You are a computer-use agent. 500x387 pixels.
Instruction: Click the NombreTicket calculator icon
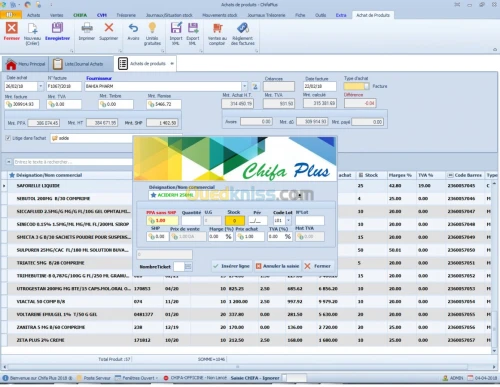coord(188,266)
